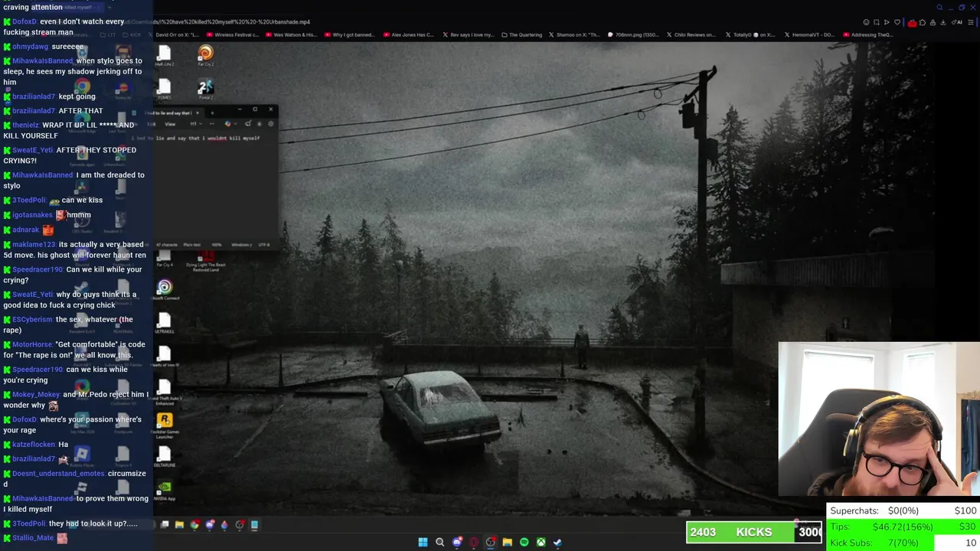Click username ohmydawg in chat
The height and width of the screenshot is (551, 980).
(30, 46)
